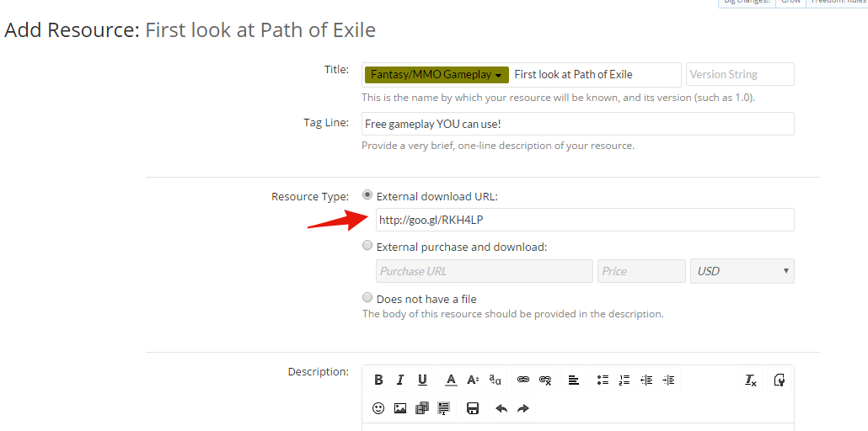Viewport: 868px width, 431px height.
Task: Apply italic formatting in the editor toolbar
Action: pyautogui.click(x=400, y=380)
